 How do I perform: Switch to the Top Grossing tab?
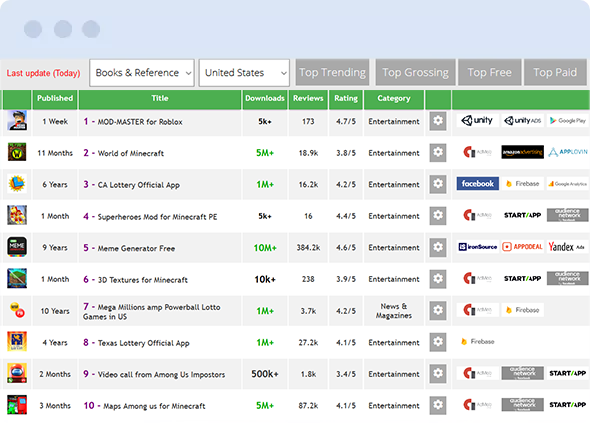(415, 72)
